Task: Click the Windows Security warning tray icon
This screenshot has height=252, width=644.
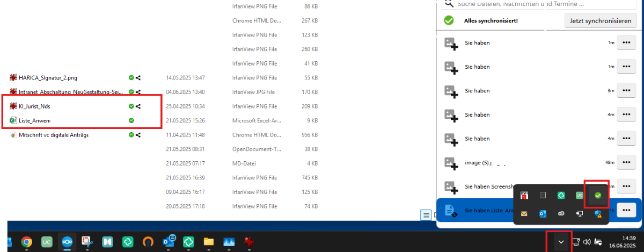Action: [597, 213]
